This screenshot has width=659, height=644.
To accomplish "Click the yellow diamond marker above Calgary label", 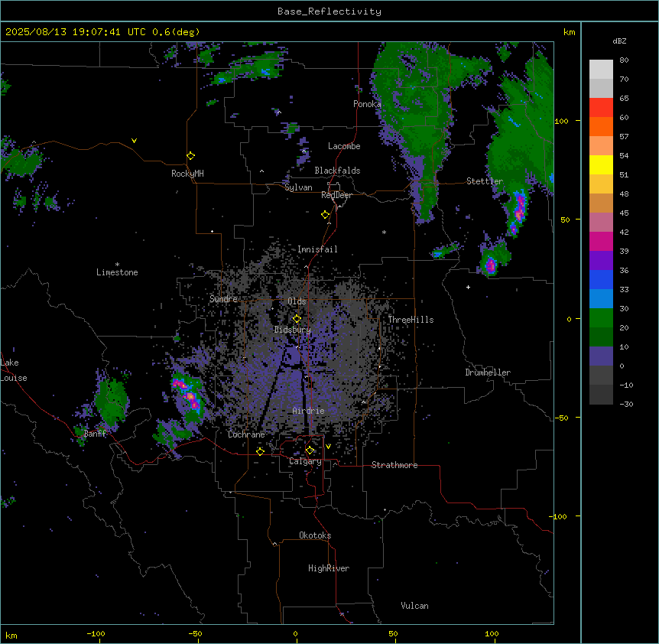I will 310,450.
